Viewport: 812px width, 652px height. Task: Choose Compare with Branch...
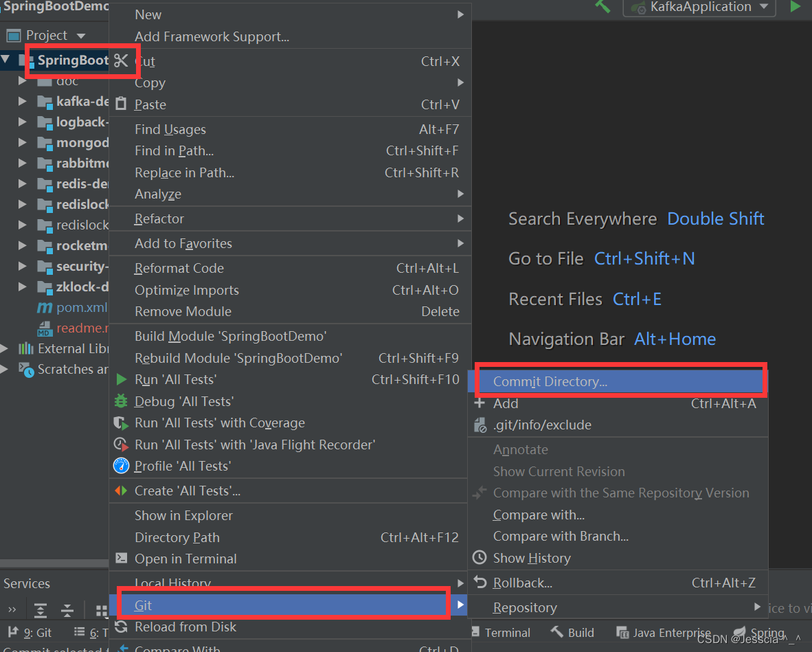click(x=618, y=536)
